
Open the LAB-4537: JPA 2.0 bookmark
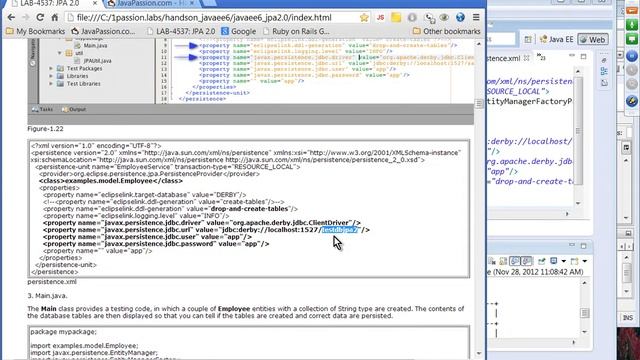(181, 31)
